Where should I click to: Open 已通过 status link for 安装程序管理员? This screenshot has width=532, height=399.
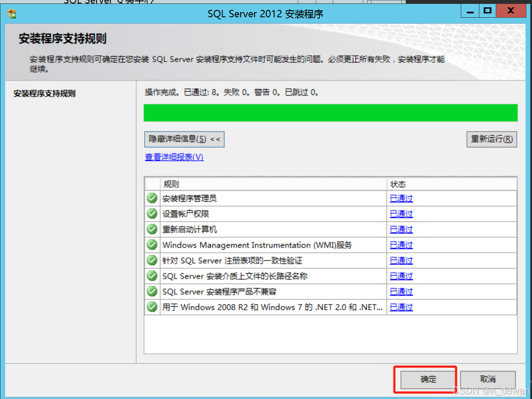[401, 199]
